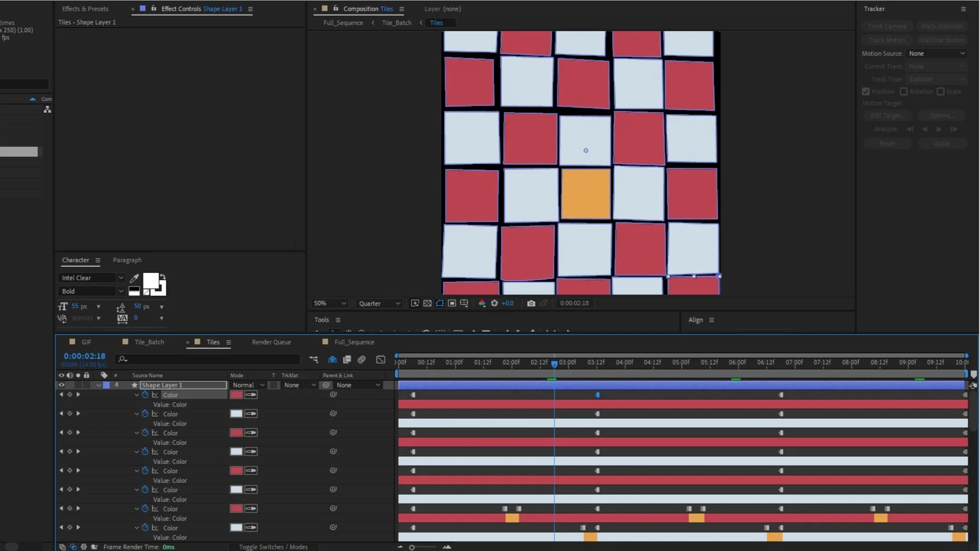This screenshot has width=980, height=551.
Task: Click the red color swatch of first Color property
Action: point(236,395)
